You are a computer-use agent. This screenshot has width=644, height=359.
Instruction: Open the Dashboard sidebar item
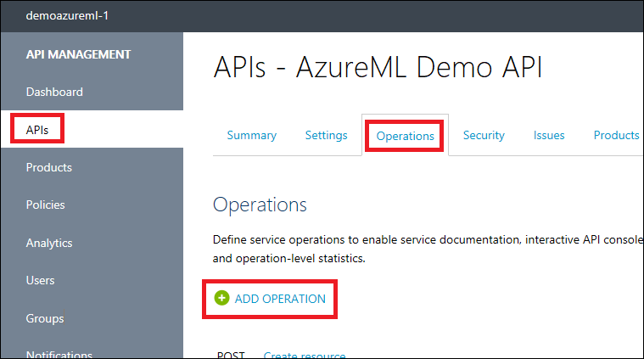pos(54,92)
